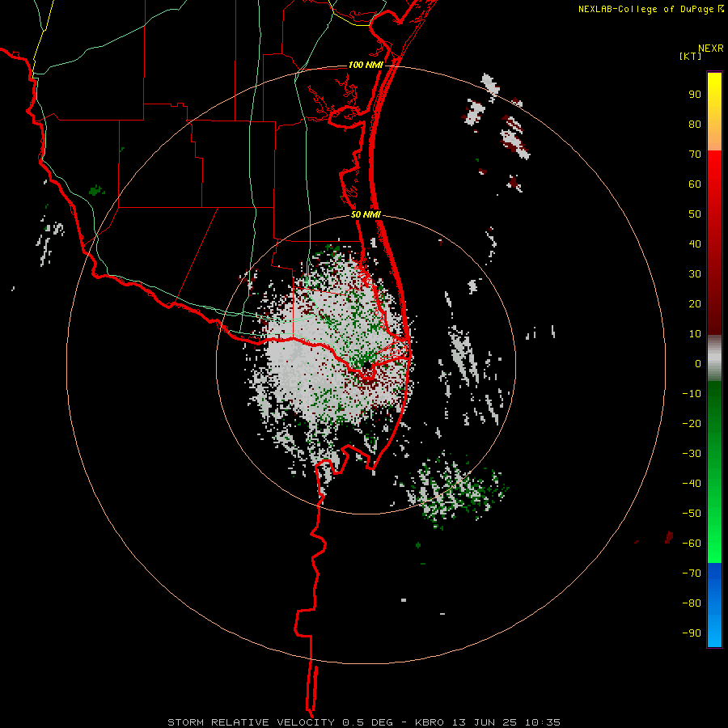Screen dimensions: 728x728
Task: Click the KT units label above color scale
Action: (x=691, y=56)
